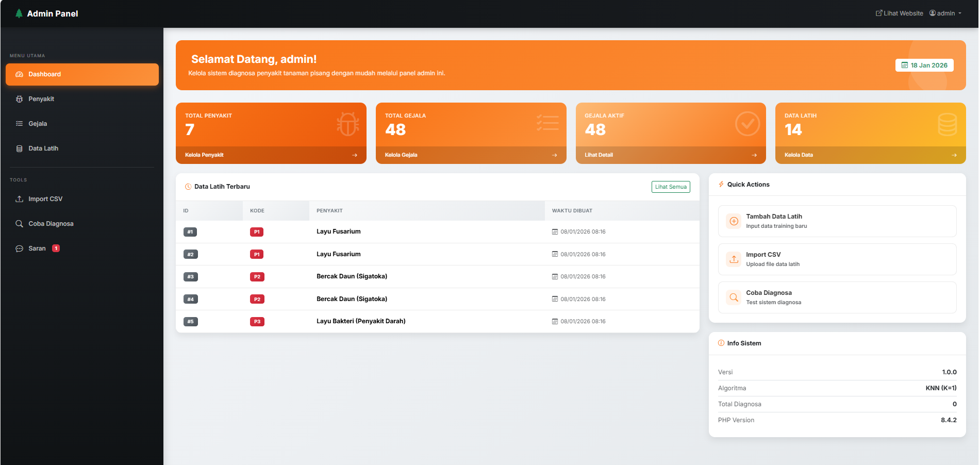980x465 pixels.
Task: Click the Penyakit bug icon in sidebar
Action: coord(19,98)
